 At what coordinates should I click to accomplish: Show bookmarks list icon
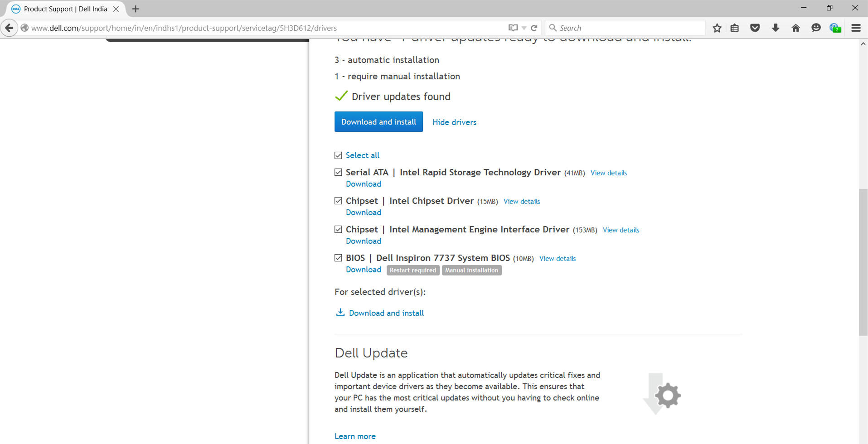(735, 28)
